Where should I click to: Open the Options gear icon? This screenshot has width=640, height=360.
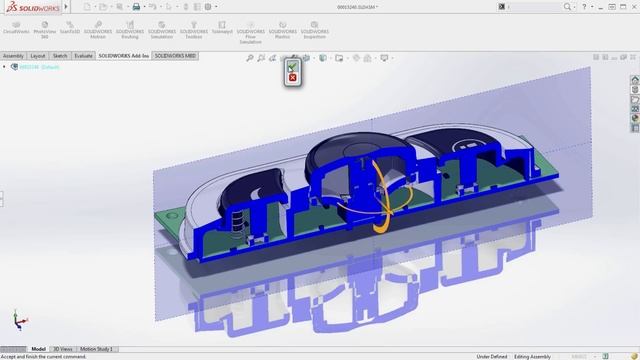[208, 7]
